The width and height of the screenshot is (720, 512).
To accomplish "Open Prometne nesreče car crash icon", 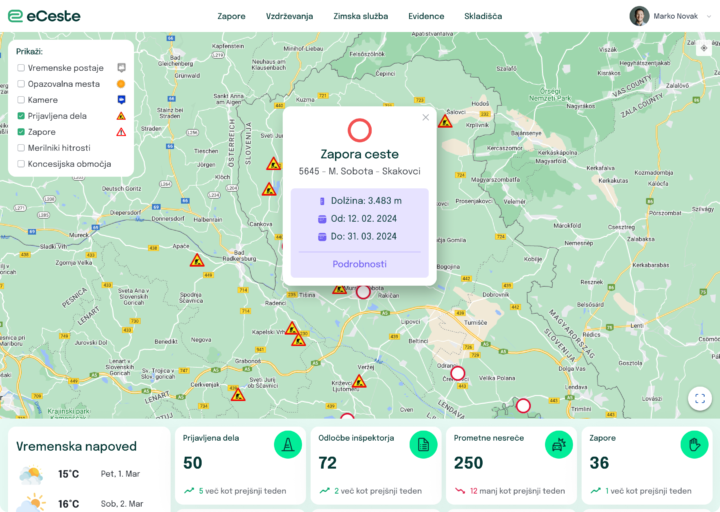I will [559, 444].
